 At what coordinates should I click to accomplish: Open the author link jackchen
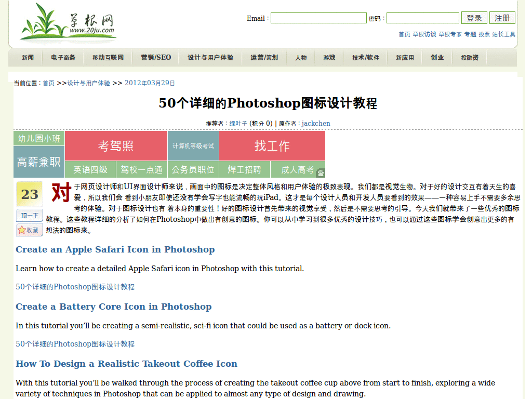click(x=316, y=124)
